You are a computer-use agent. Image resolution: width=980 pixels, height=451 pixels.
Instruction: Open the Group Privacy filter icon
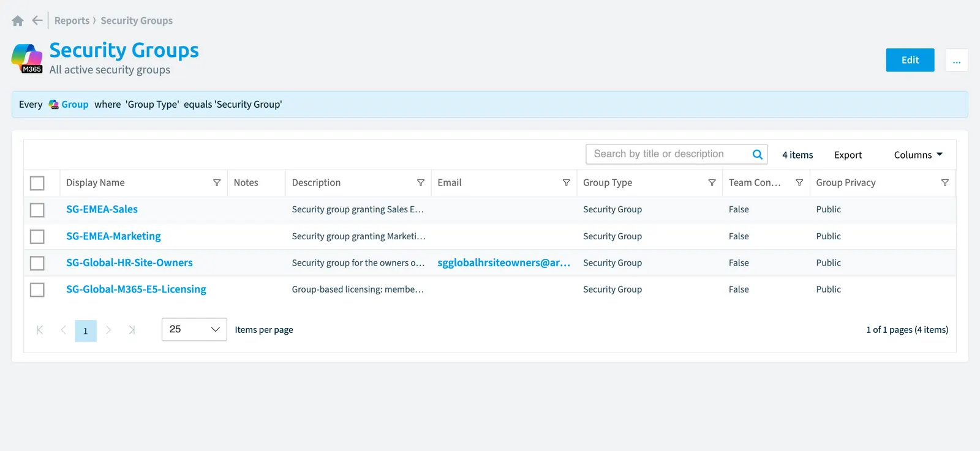[x=945, y=182]
